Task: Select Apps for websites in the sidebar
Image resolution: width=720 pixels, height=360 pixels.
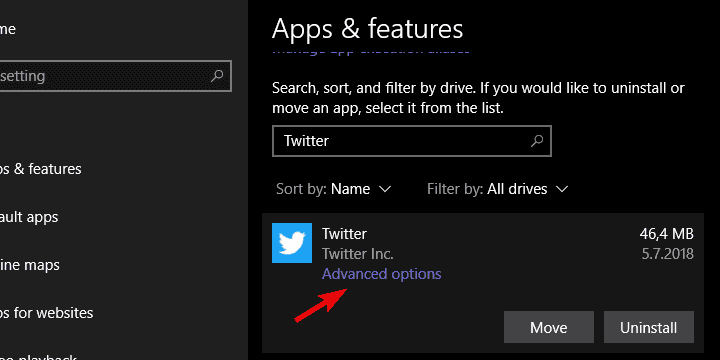Action: 46,313
